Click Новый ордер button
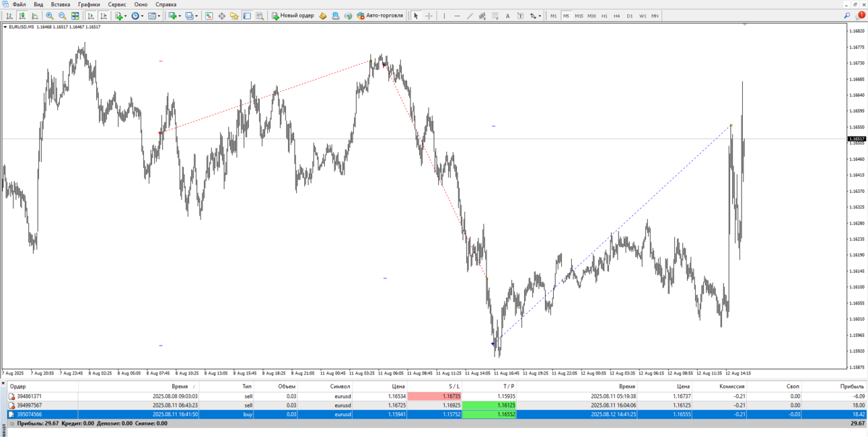The height and width of the screenshot is (437, 868). pos(293,15)
